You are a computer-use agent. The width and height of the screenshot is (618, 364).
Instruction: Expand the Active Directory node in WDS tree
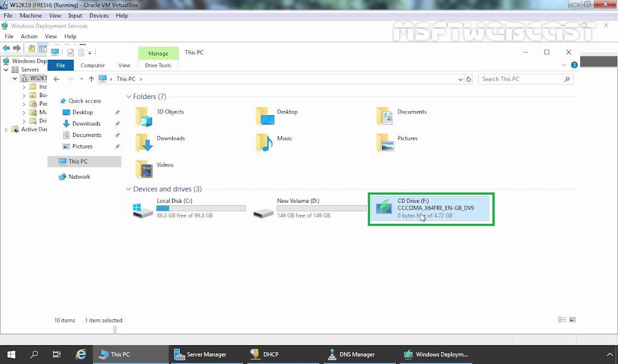pos(6,130)
